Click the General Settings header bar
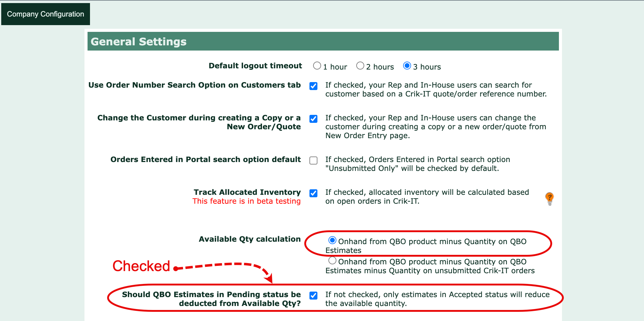644x321 pixels. [323, 41]
